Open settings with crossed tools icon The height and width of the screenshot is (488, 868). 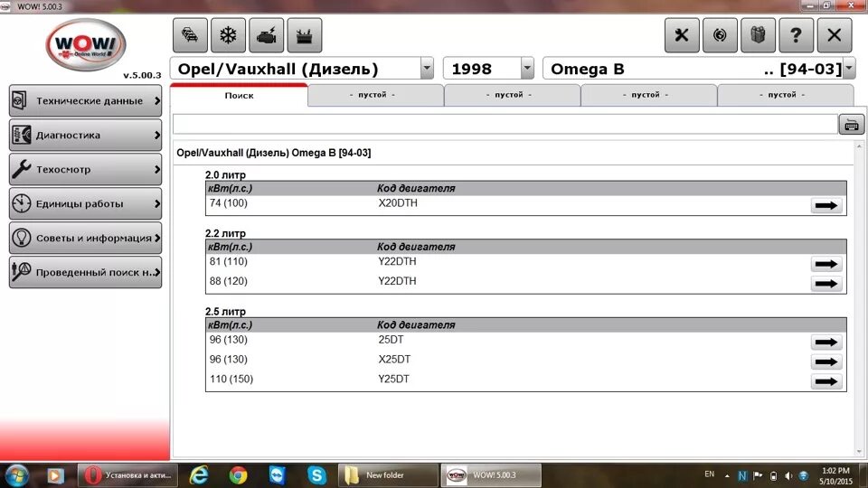click(x=682, y=35)
